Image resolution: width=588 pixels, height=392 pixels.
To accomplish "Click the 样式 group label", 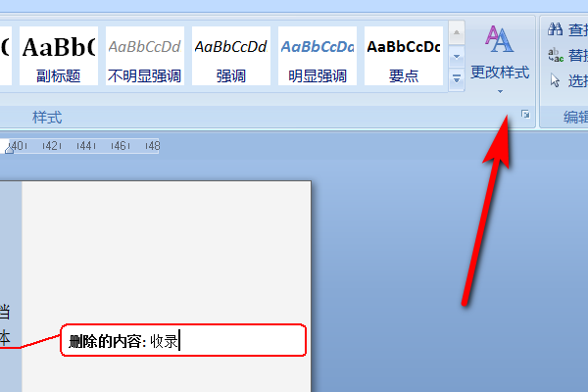I will coord(47,118).
